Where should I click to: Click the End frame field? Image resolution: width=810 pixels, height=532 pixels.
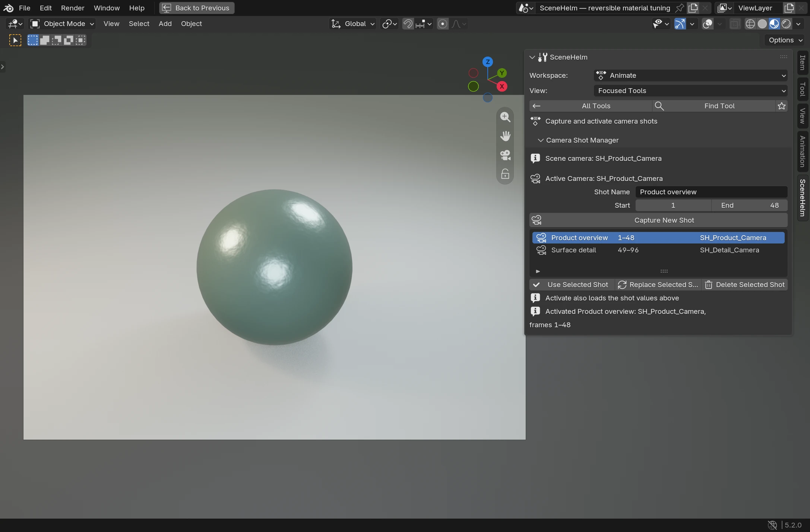[750, 206]
